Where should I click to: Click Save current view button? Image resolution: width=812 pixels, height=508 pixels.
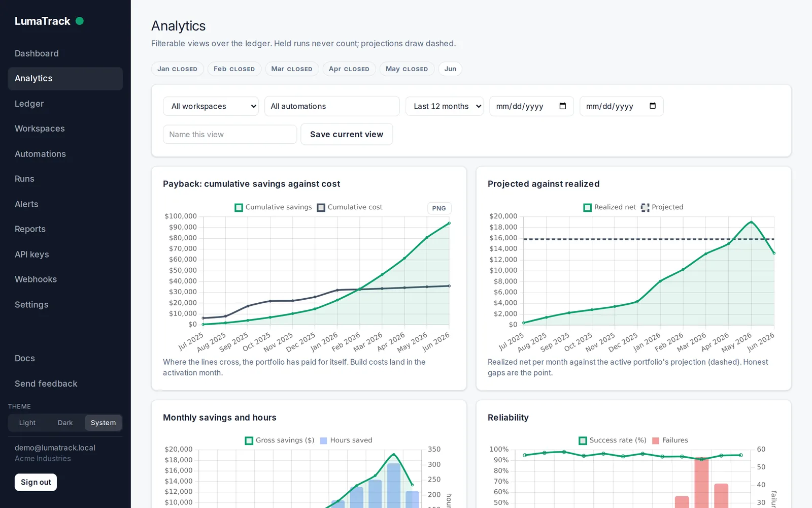pyautogui.click(x=347, y=134)
